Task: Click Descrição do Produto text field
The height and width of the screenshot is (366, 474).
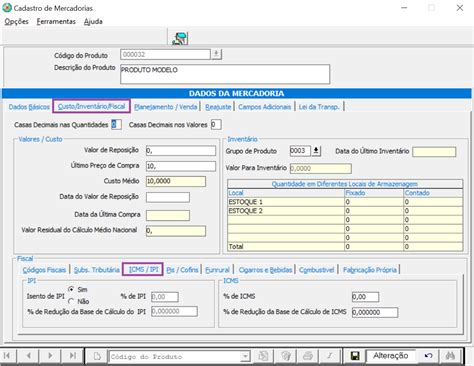Action: point(225,74)
